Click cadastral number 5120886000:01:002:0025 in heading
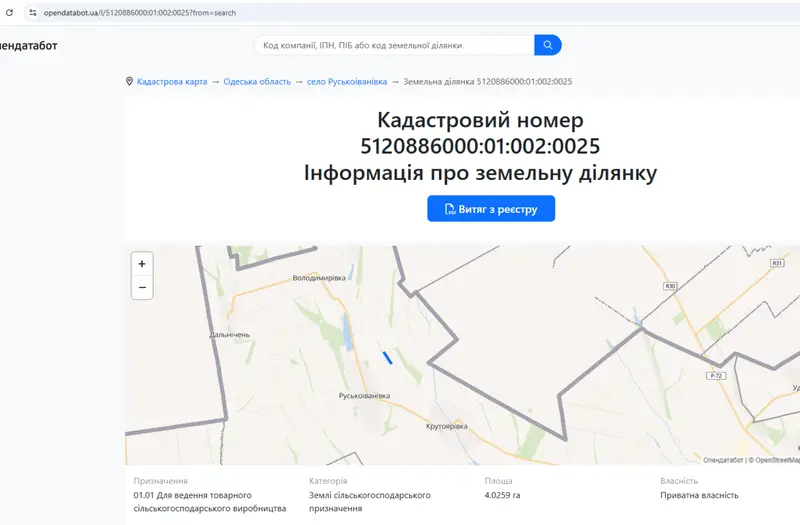This screenshot has width=800, height=525. 480,146
